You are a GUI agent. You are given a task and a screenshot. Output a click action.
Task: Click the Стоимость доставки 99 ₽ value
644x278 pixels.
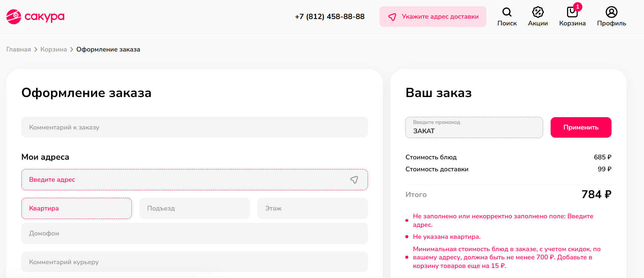coord(604,169)
